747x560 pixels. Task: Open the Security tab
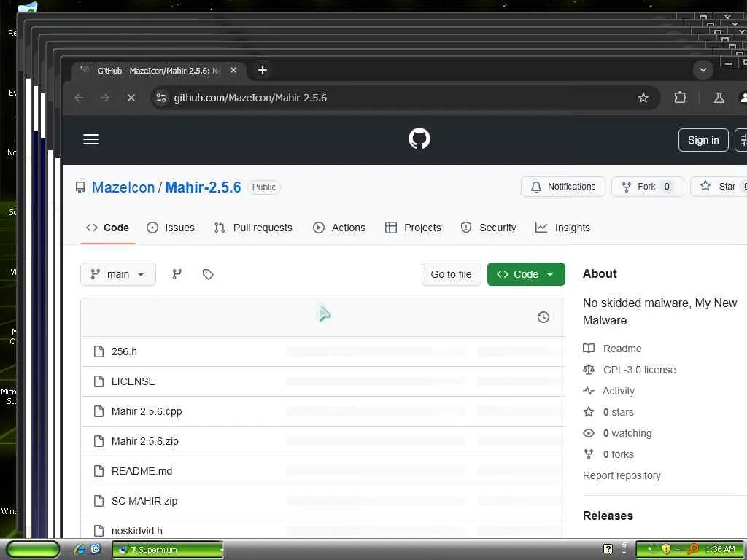pos(488,227)
